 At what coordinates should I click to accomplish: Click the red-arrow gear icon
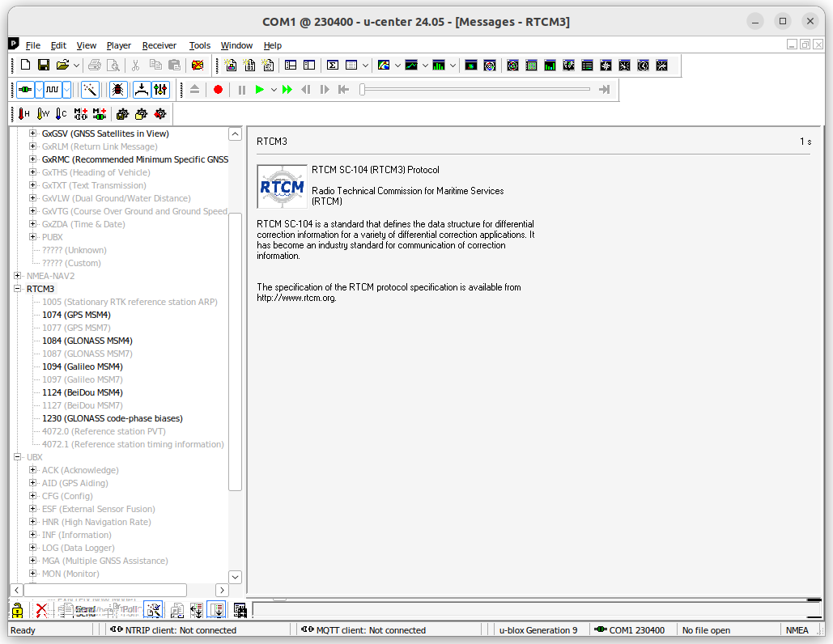pyautogui.click(x=160, y=113)
